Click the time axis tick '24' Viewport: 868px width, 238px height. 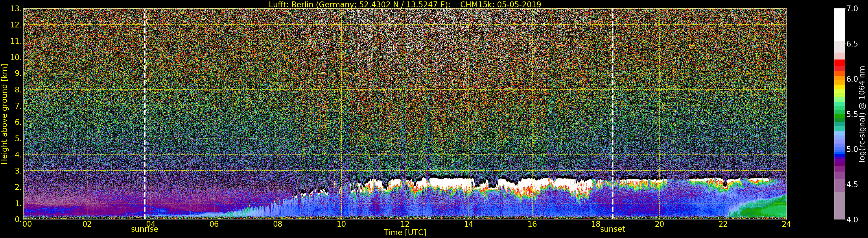[786, 224]
